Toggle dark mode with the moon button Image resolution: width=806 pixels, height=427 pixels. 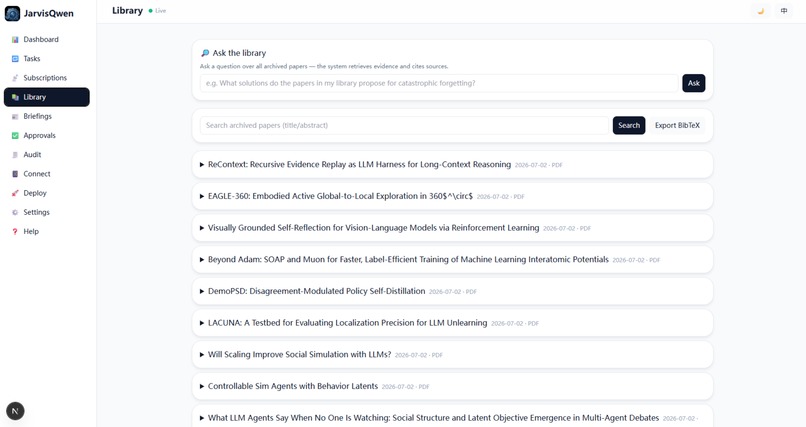tap(760, 11)
